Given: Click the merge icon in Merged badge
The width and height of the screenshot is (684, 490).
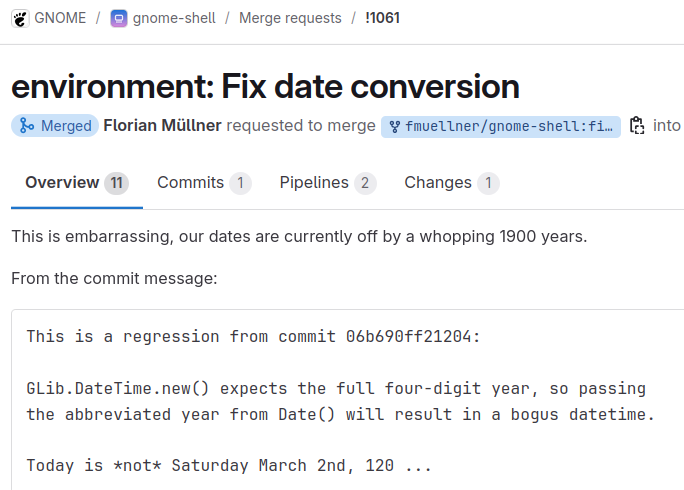Looking at the screenshot, I should click(x=27, y=126).
